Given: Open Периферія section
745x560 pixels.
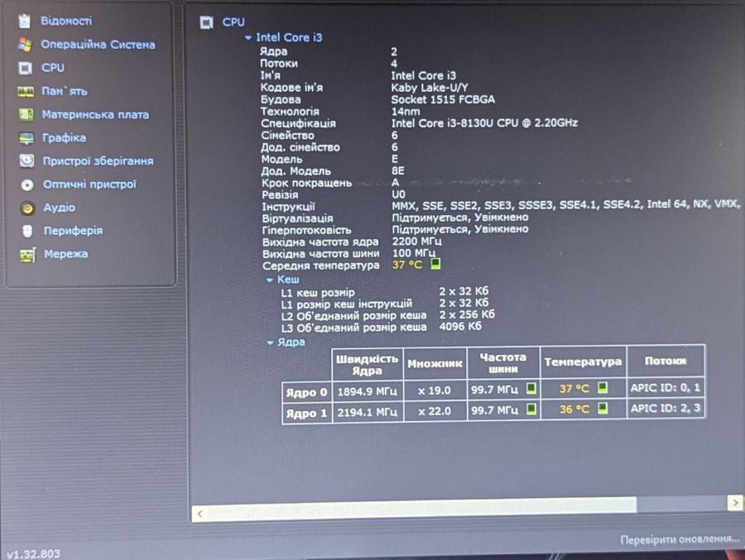Looking at the screenshot, I should click(73, 231).
